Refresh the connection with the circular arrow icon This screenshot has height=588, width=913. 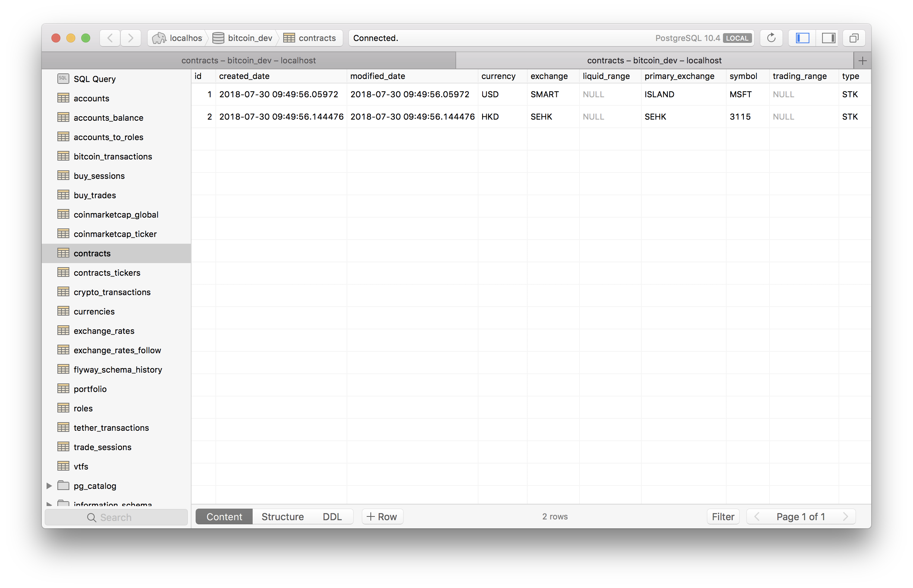771,38
